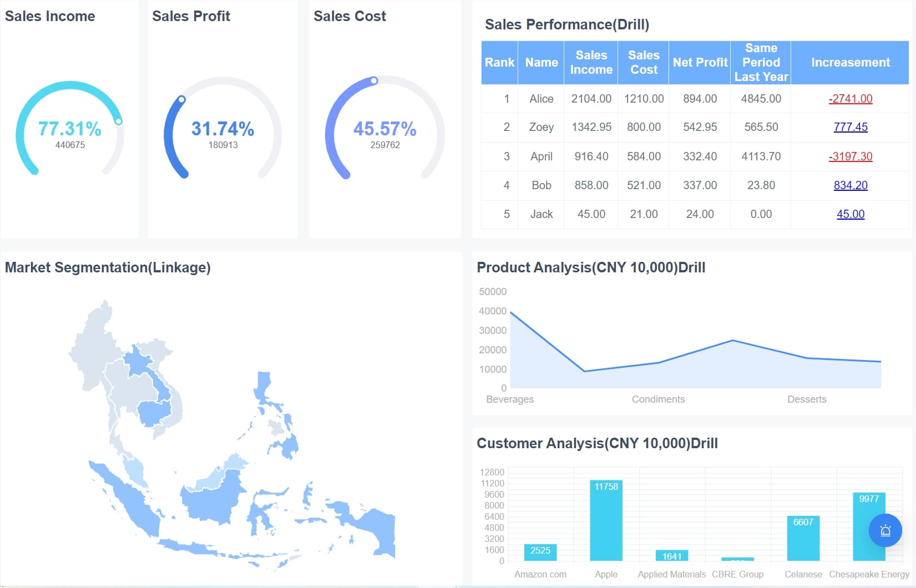Open Bob's 834.20 increasement link
The width and height of the screenshot is (916, 588).
coord(850,185)
